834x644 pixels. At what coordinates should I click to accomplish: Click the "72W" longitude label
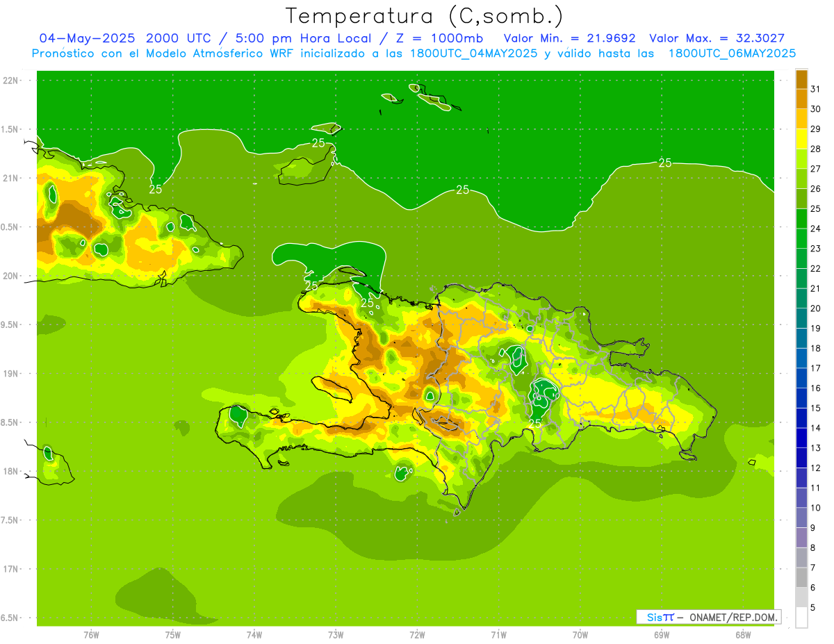[x=417, y=635]
